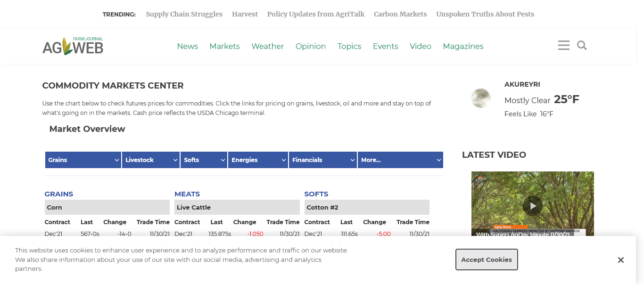Open the hamburger menu icon

pos(563,45)
